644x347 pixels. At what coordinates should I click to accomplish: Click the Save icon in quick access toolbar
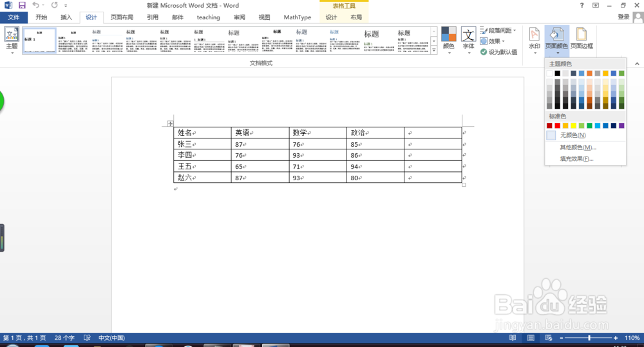(22, 5)
